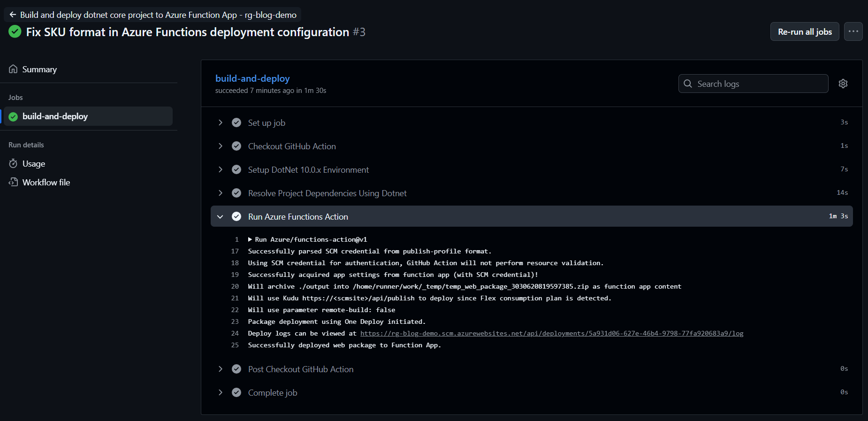Click log line number 25
The height and width of the screenshot is (421, 868).
pos(235,345)
